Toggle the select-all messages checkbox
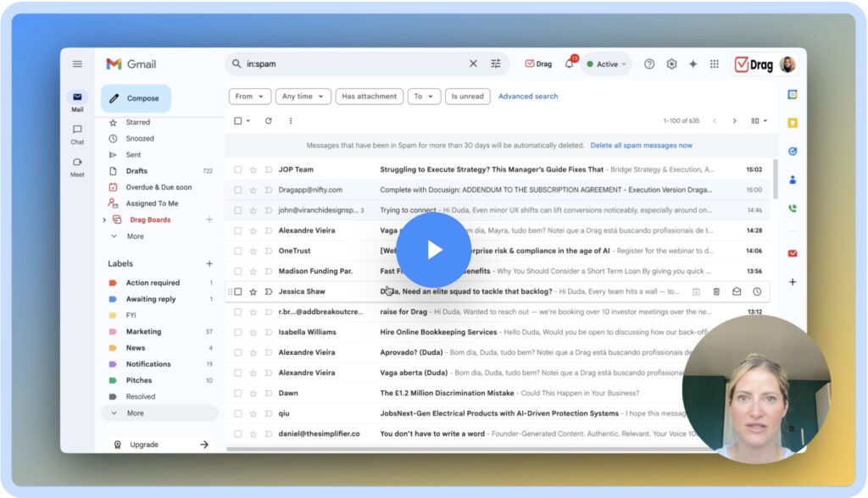 (x=238, y=120)
